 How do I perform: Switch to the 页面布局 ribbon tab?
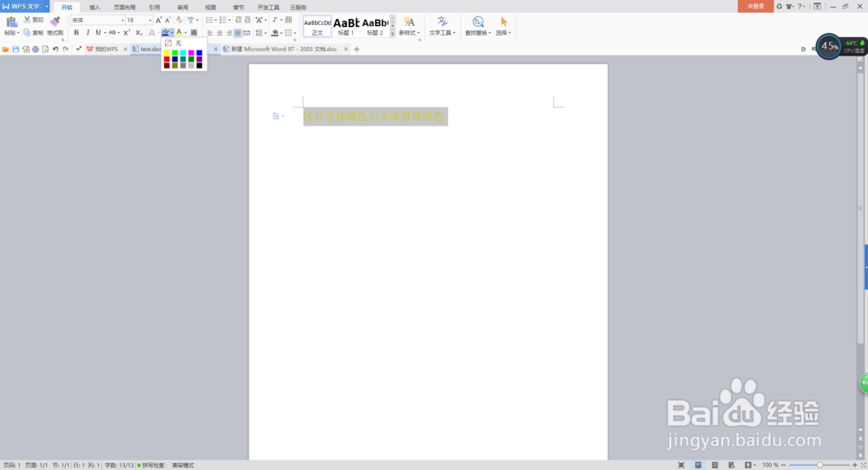point(124,7)
